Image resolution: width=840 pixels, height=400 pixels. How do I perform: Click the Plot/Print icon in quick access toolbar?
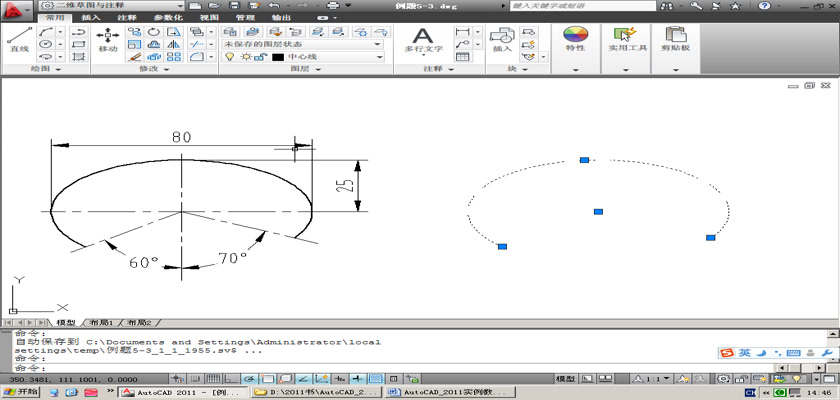pos(333,6)
